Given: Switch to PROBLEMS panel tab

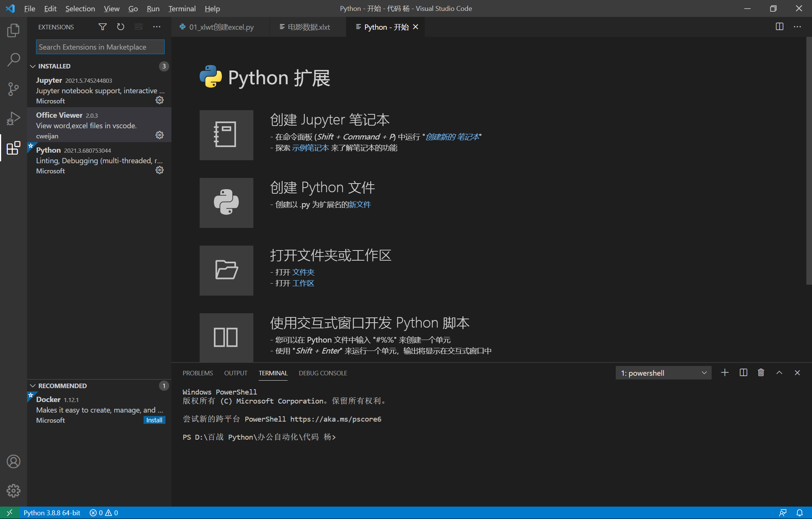Looking at the screenshot, I should (x=198, y=373).
